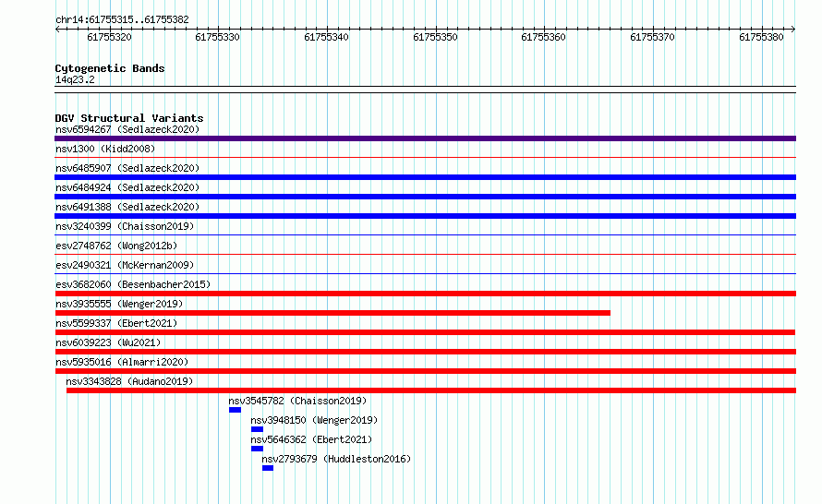The height and width of the screenshot is (504, 822).
Task: Click the thin blue esv2490321 variant line
Action: [x=425, y=273]
